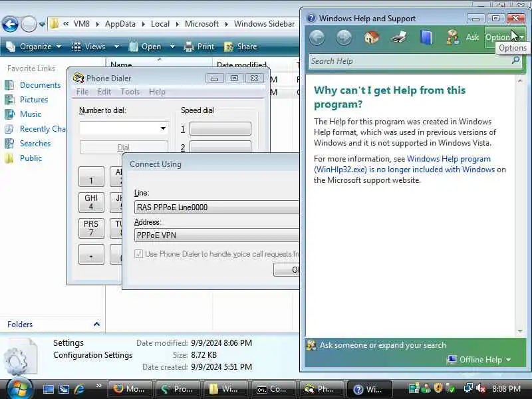Select VM8 in the address breadcrumb

pyautogui.click(x=82, y=24)
